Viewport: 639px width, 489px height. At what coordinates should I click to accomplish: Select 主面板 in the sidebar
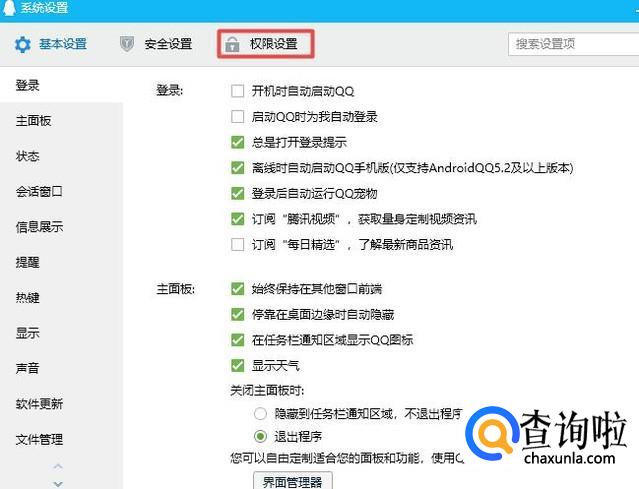(x=33, y=121)
